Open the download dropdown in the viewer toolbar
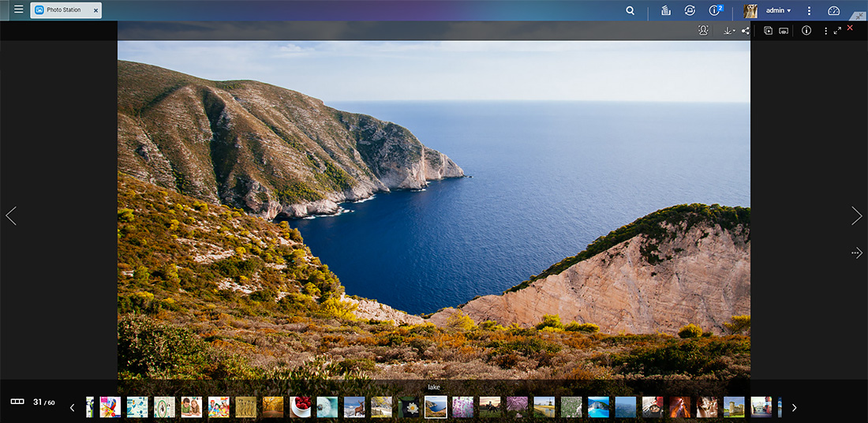The width and height of the screenshot is (868, 423). [x=729, y=31]
